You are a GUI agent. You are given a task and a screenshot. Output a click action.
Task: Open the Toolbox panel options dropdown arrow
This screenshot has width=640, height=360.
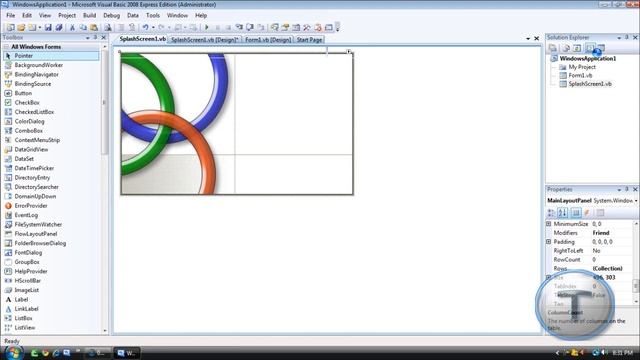[87, 38]
